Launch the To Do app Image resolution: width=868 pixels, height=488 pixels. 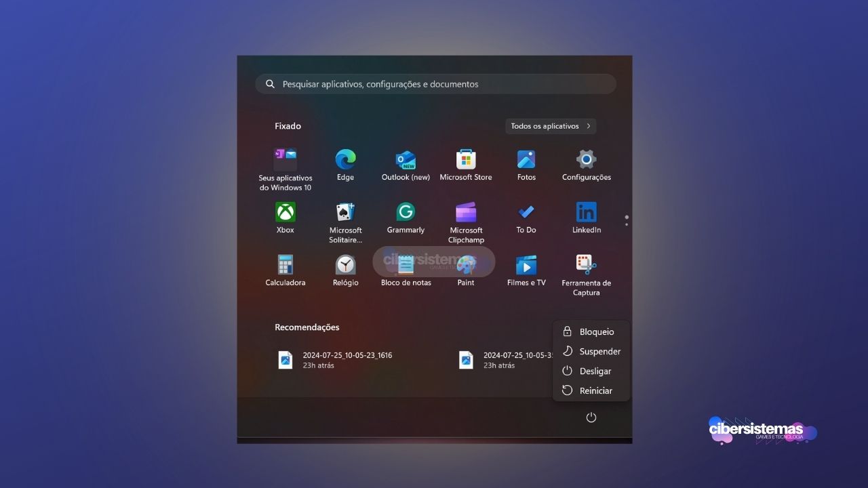[526, 218]
